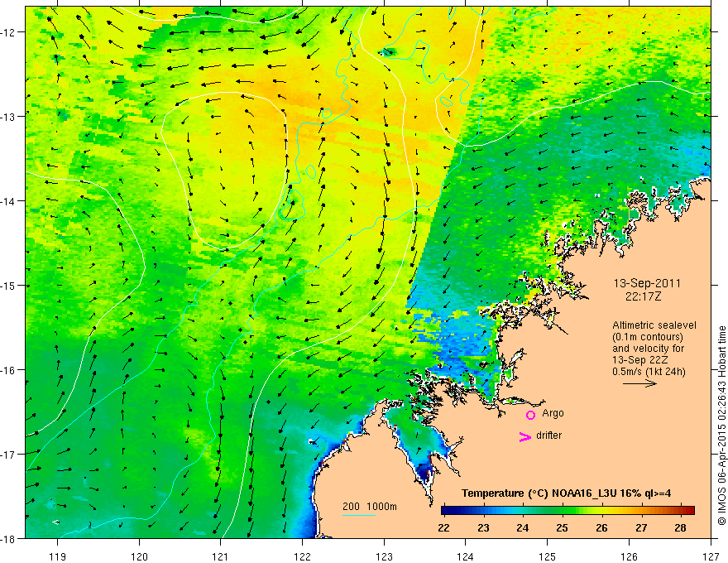This screenshot has width=728, height=563.
Task: Click latitude axis label -12
Action: (8, 32)
